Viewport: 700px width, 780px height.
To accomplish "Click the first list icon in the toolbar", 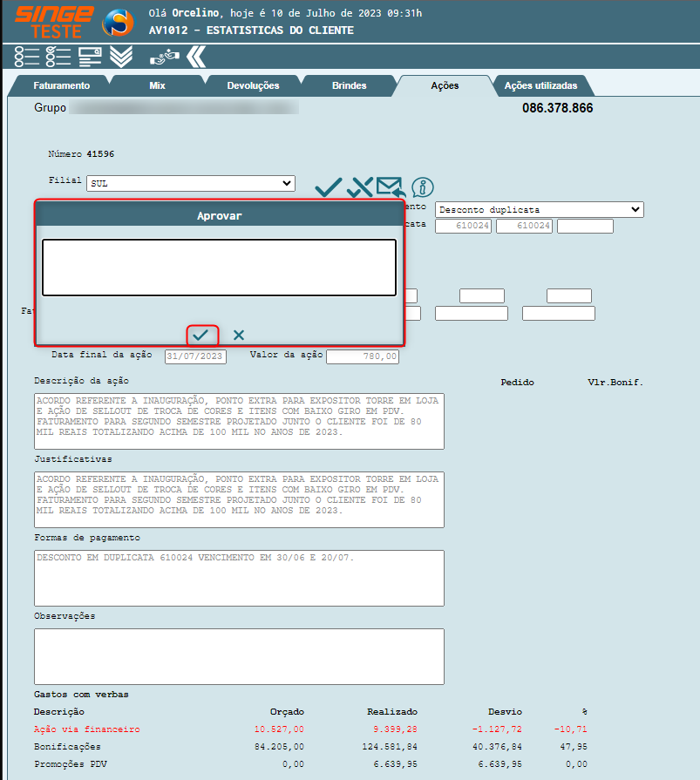I will click(27, 57).
